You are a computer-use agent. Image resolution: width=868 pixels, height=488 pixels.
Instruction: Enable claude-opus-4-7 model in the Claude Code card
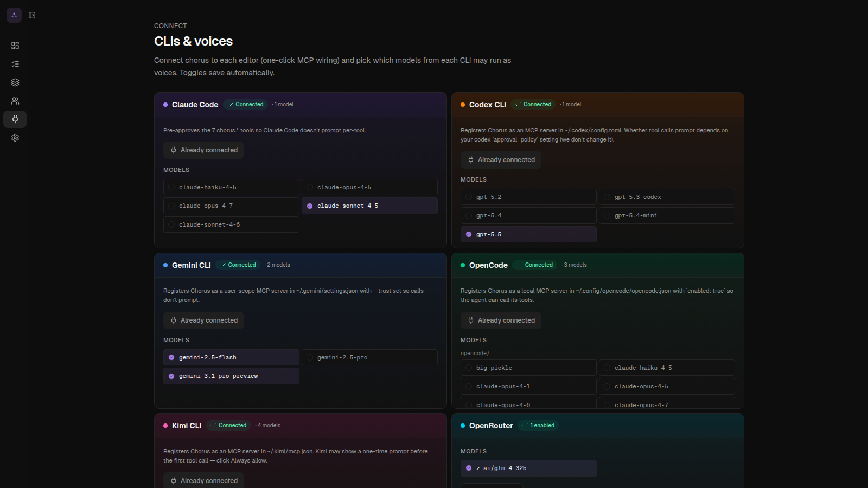pyautogui.click(x=231, y=206)
